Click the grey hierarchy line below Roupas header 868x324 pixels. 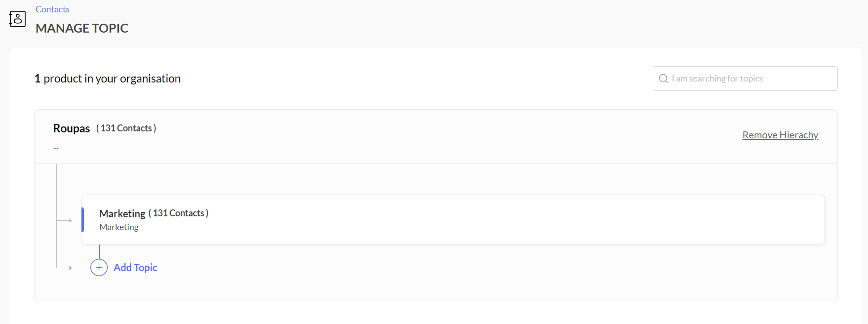pyautogui.click(x=57, y=188)
